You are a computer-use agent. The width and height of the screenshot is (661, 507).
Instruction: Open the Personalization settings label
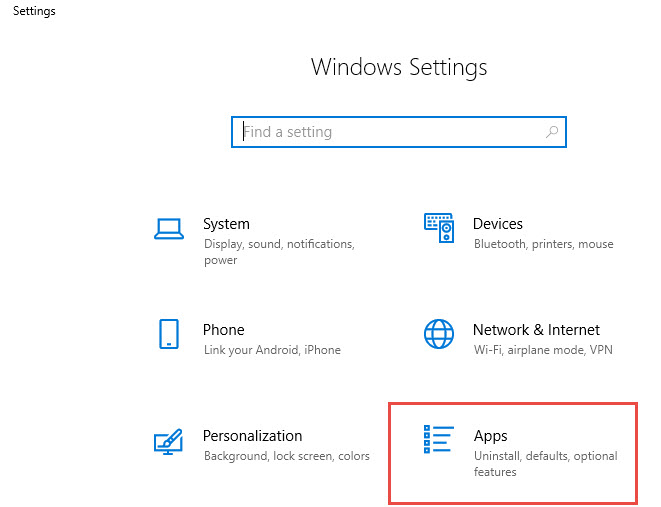click(252, 436)
